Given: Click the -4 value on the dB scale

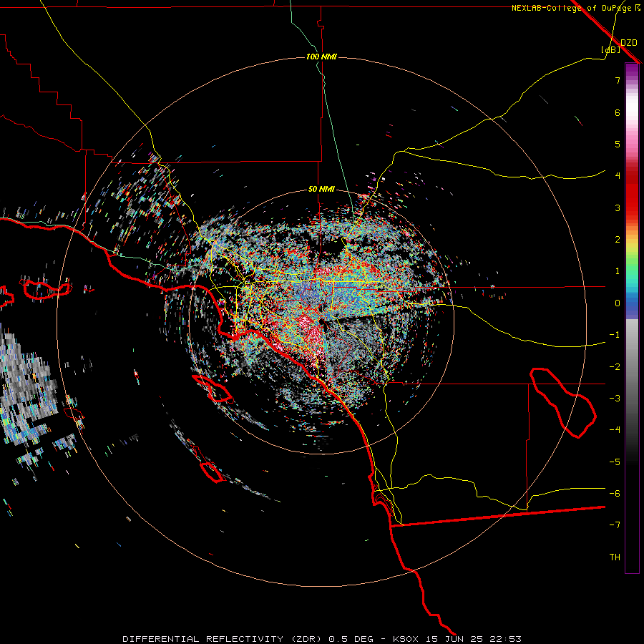Looking at the screenshot, I should [615, 429].
